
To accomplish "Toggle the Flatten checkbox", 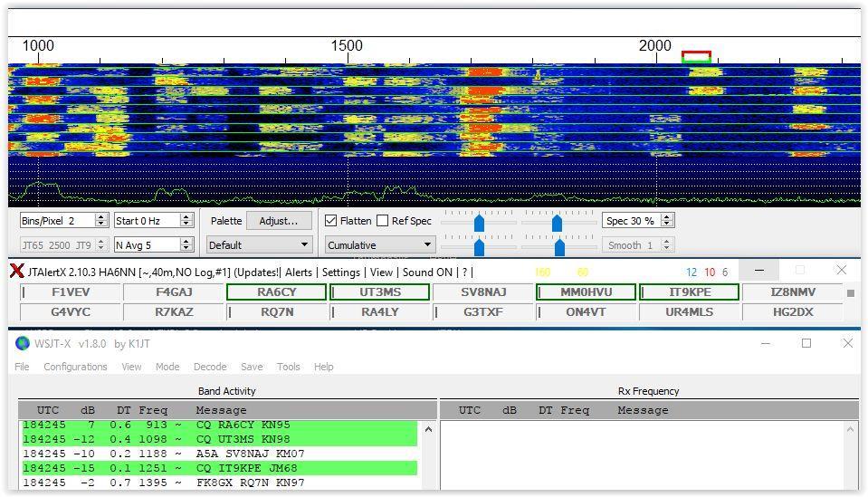I will tap(331, 220).
